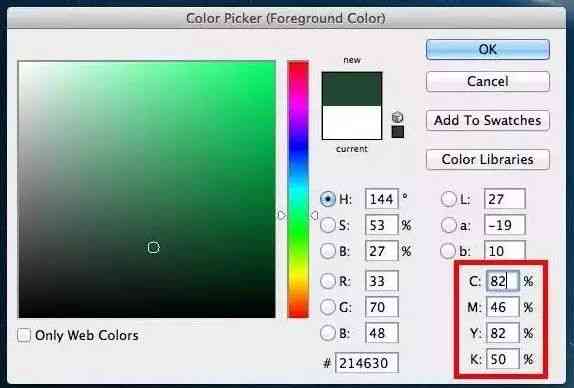Screen dimensions: 574x388
Task: Enable the Only Web Colors checkbox
Action: (x=24, y=335)
